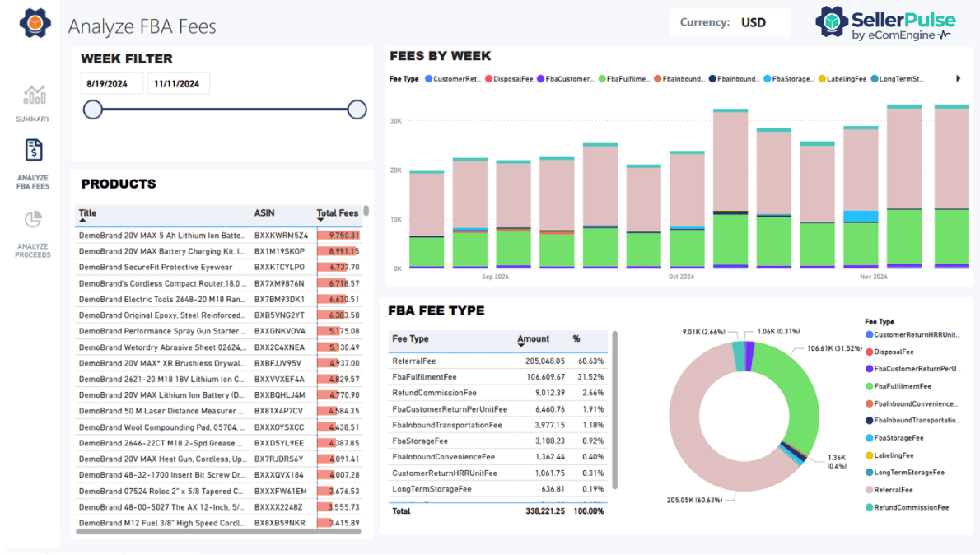Sort products table by Total Fees column
980x555 pixels.
[x=338, y=213]
